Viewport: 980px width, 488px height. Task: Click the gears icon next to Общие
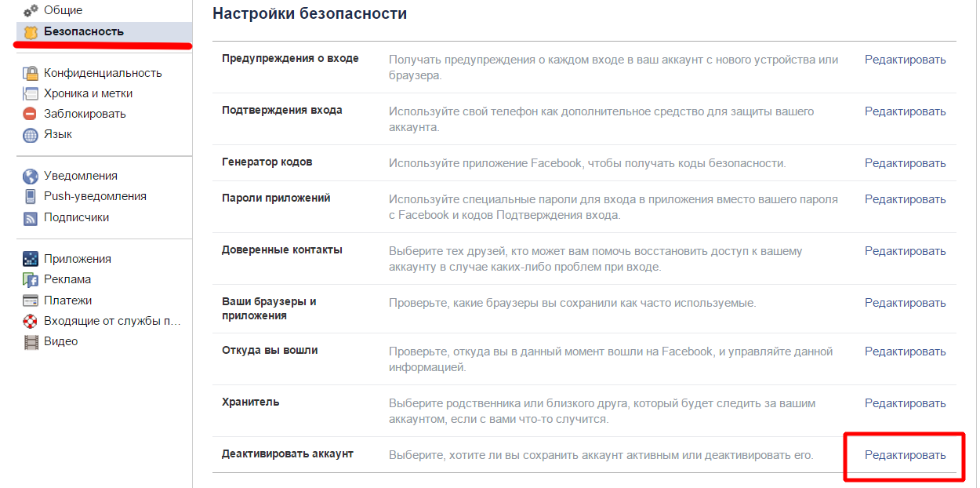pos(31,11)
